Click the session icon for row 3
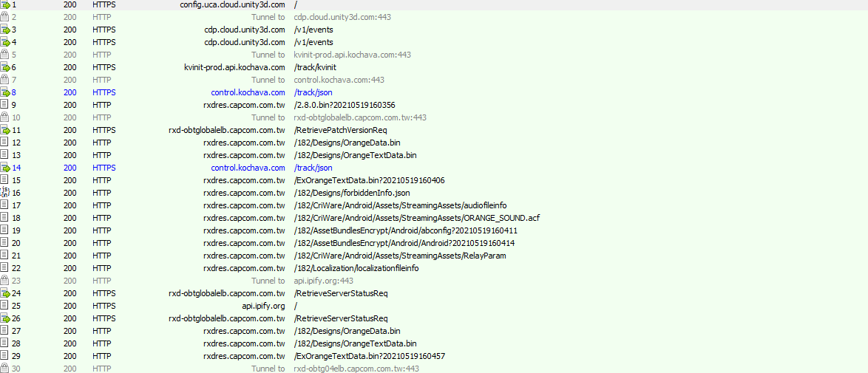The image size is (868, 373). click(x=5, y=30)
